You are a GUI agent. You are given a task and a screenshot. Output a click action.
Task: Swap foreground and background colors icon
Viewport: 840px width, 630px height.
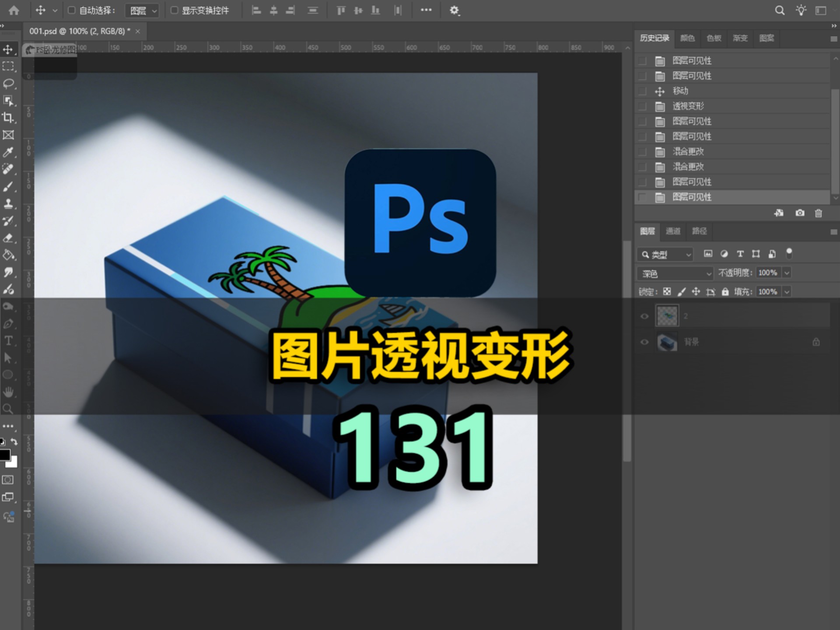[x=14, y=442]
